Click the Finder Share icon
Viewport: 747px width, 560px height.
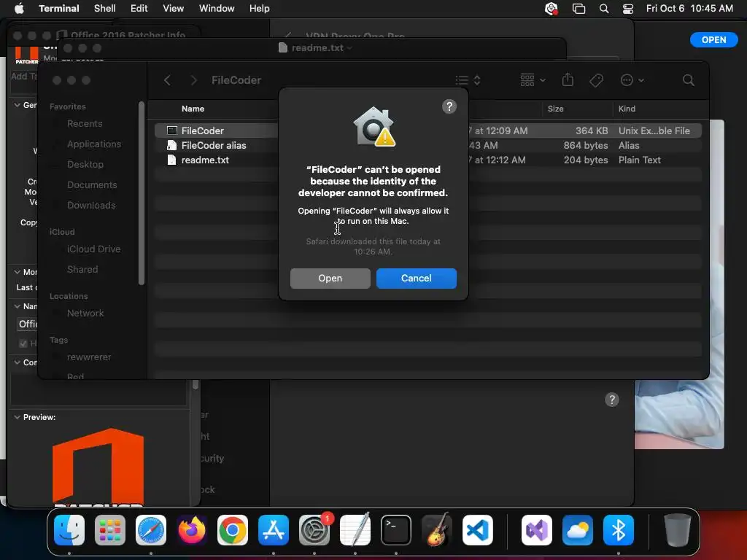pos(568,79)
